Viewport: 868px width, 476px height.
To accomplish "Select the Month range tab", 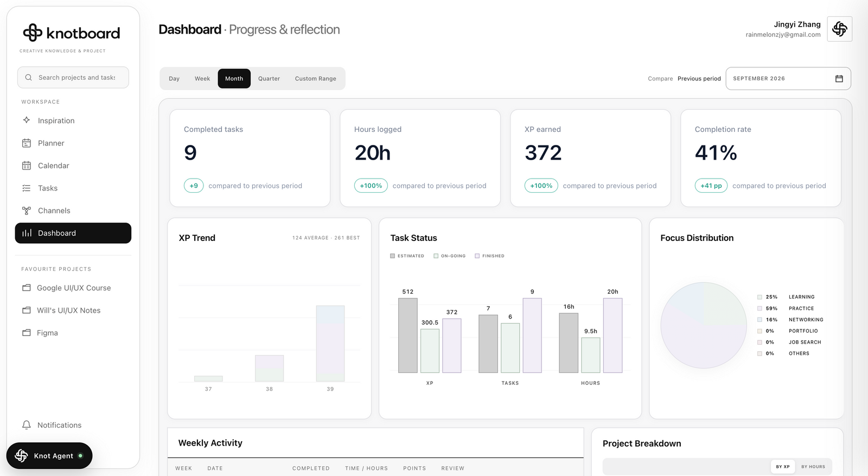I will click(x=234, y=79).
